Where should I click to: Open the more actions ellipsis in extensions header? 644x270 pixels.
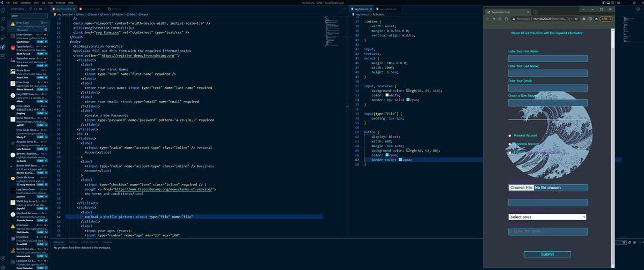pos(46,9)
